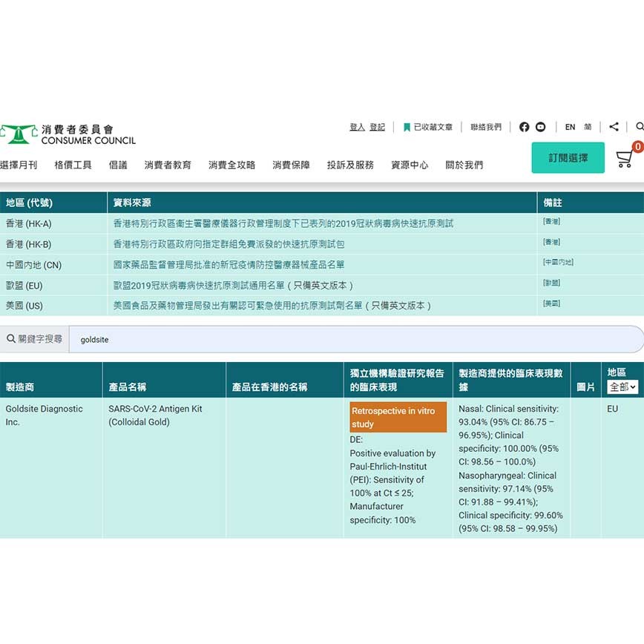Click the 登記 link

(x=377, y=128)
